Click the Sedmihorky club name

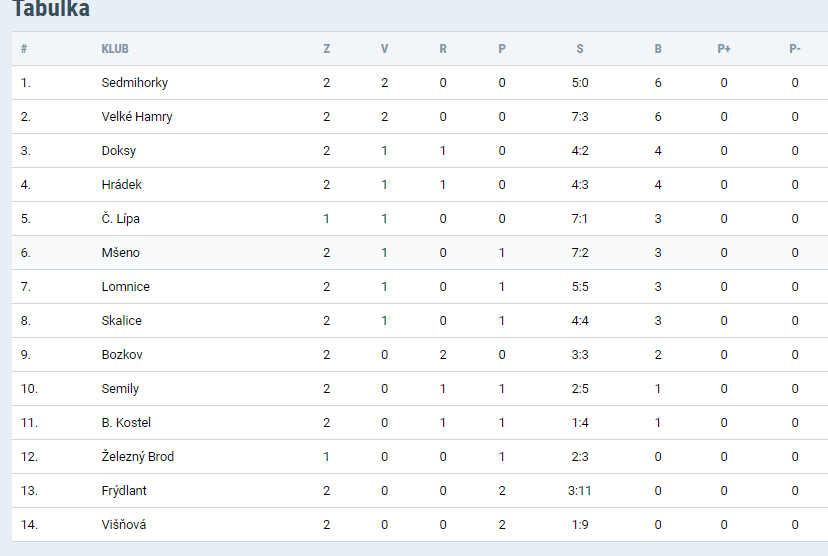(x=134, y=83)
